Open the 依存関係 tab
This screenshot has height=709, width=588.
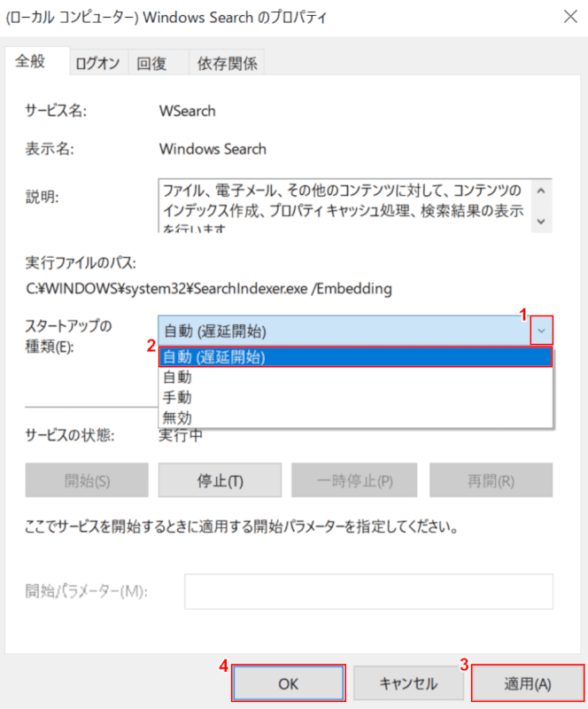(228, 63)
